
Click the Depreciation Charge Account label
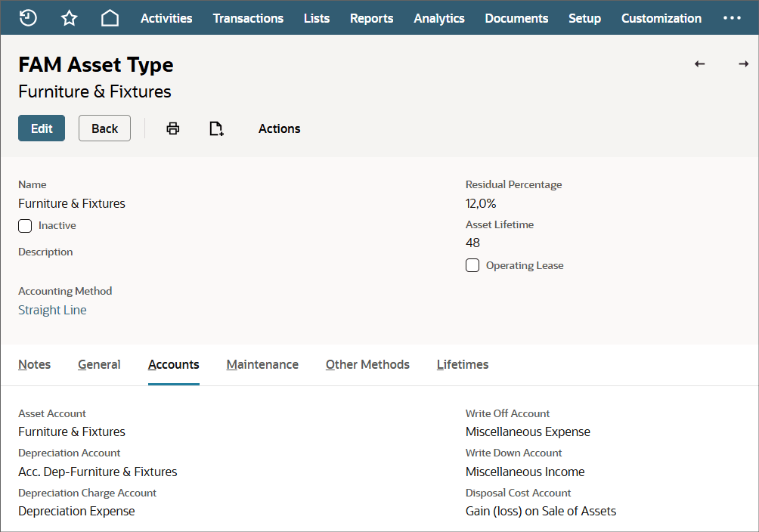point(87,493)
